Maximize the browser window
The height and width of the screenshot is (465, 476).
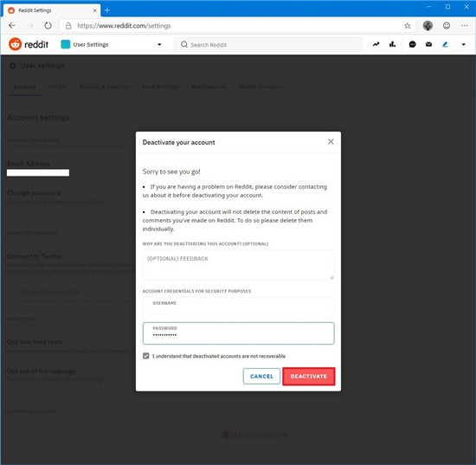pyautogui.click(x=447, y=7)
